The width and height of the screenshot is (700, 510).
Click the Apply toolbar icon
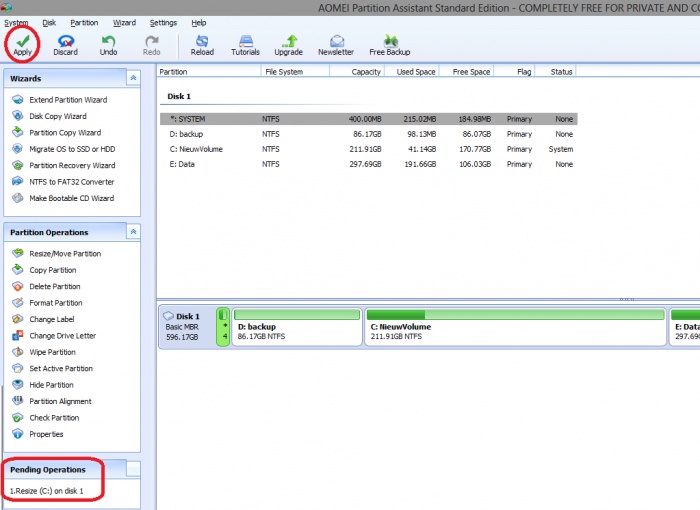22,43
